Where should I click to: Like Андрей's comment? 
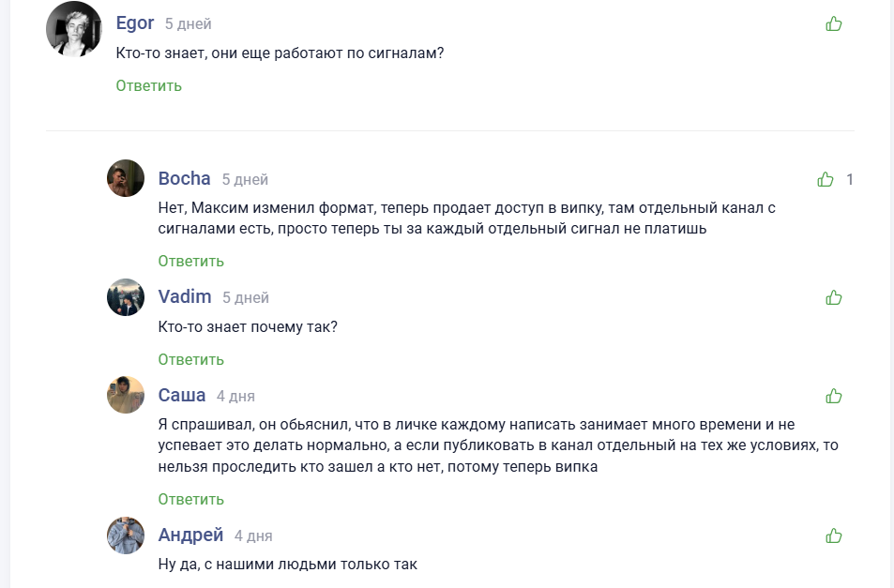click(x=833, y=535)
